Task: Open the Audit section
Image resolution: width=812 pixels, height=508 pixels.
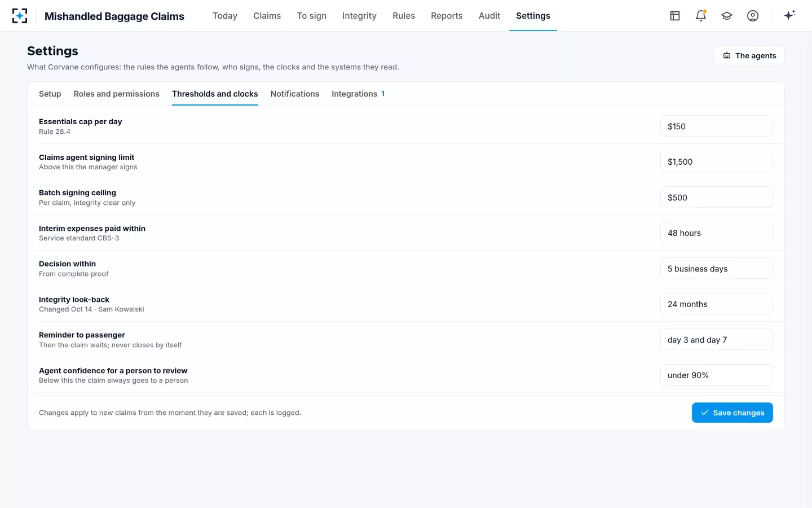Action: coord(489,16)
